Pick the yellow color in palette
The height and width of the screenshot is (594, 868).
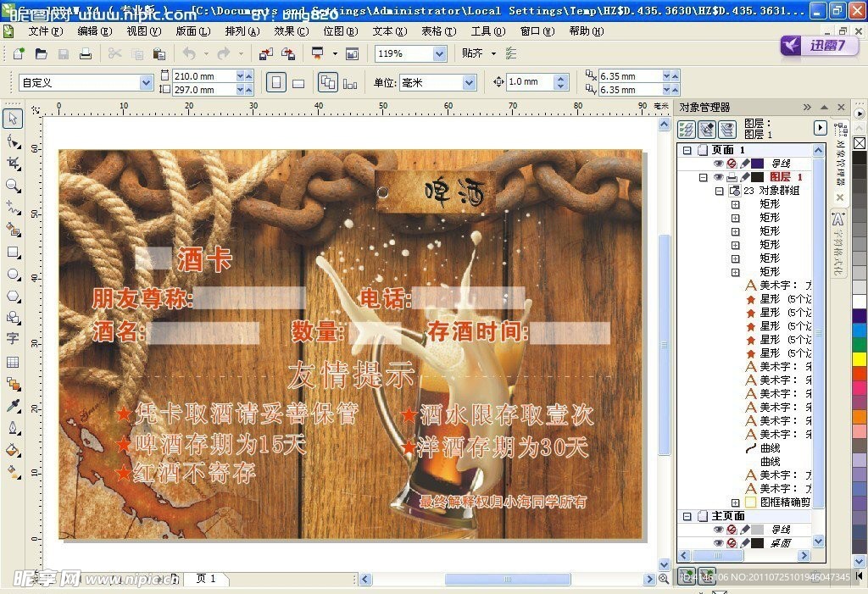860,358
